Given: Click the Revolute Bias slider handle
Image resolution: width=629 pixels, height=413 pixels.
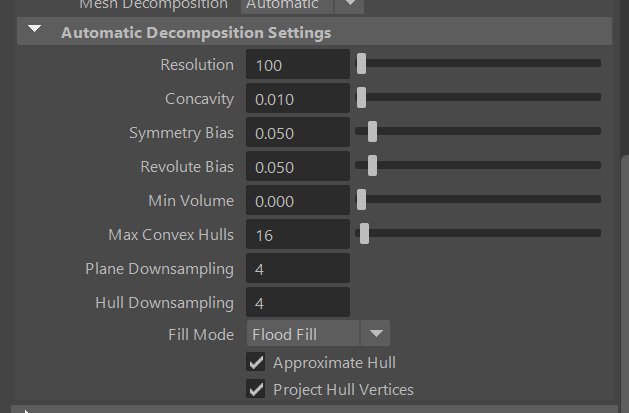Looking at the screenshot, I should 372,166.
